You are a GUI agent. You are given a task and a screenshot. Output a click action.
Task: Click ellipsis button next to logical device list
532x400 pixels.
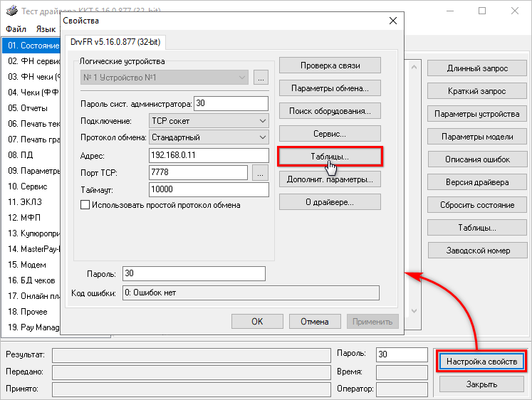pyautogui.click(x=259, y=77)
